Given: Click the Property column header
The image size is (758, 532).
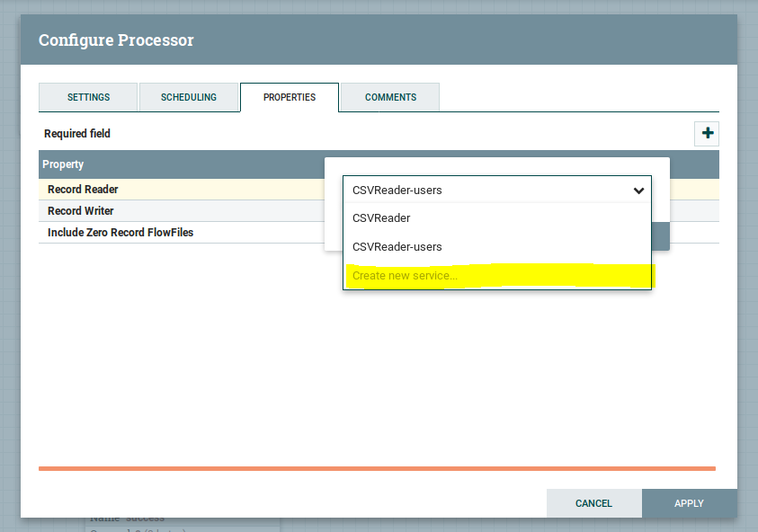Looking at the screenshot, I should pyautogui.click(x=63, y=164).
